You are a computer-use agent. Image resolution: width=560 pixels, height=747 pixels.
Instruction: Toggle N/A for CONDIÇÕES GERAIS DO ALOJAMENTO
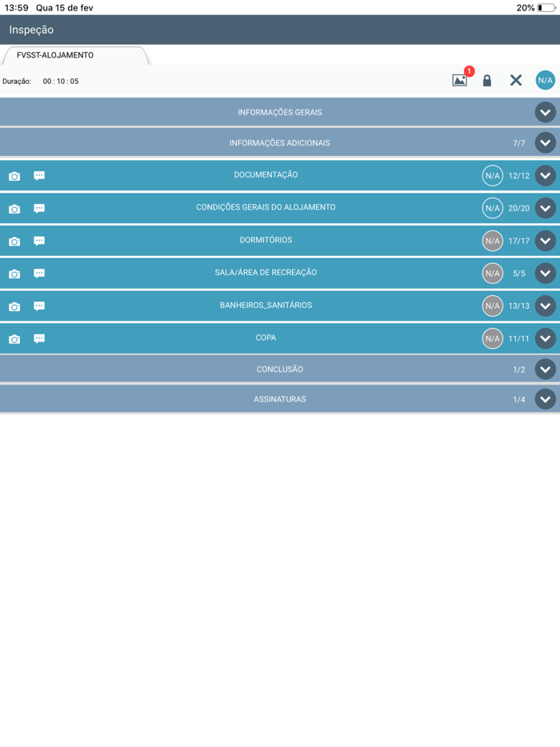click(x=492, y=208)
